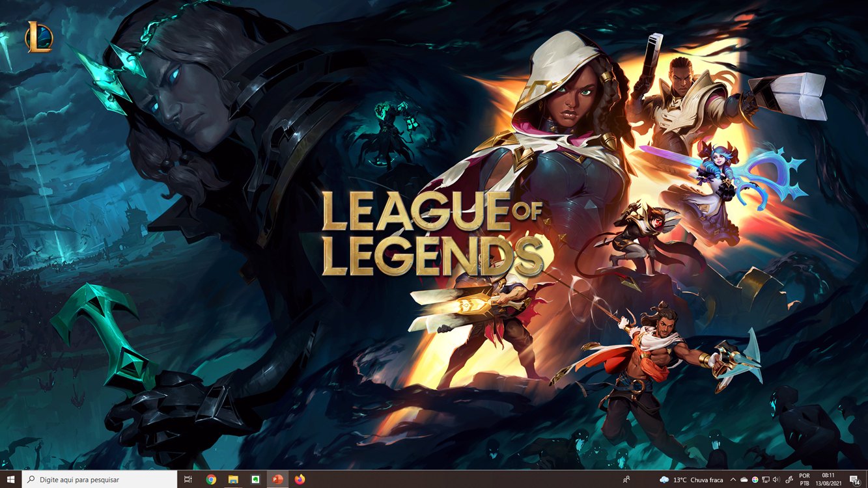Open File Explorer from the taskbar
Screen dimensions: 868x488
[233, 480]
